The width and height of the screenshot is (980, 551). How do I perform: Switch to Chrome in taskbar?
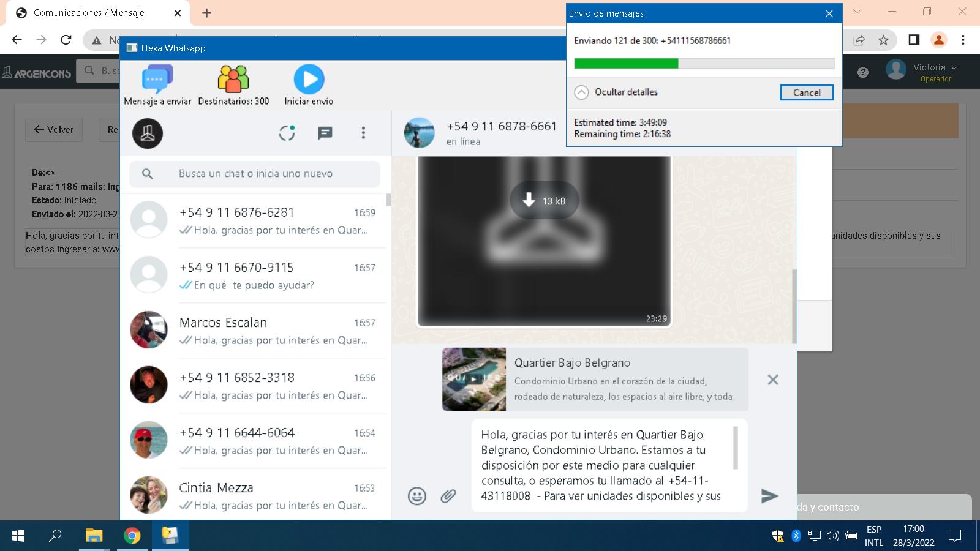coord(132,536)
